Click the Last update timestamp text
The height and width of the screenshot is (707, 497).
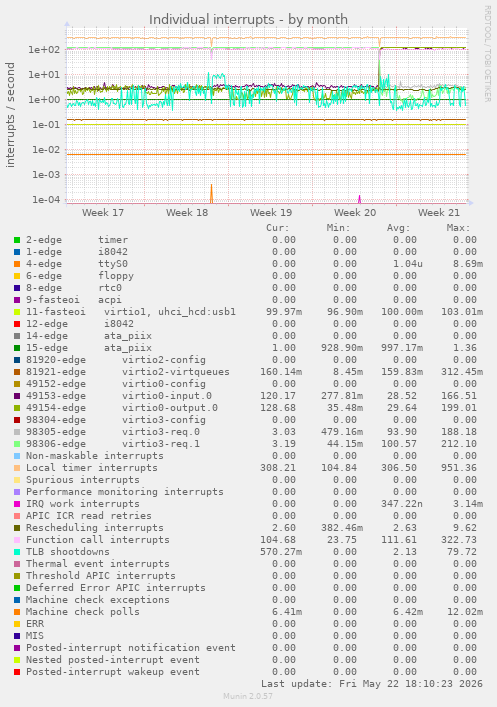coord(372,684)
